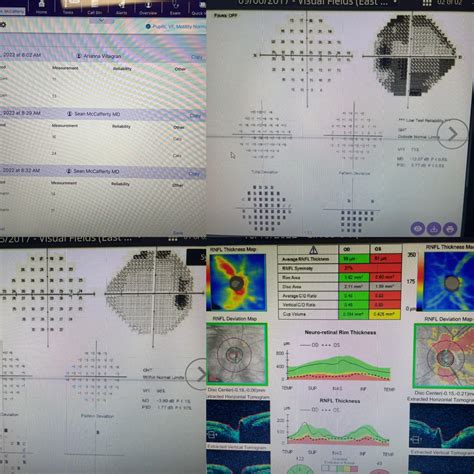Click the purple eye view icon
474x474 pixels.
point(418,229)
